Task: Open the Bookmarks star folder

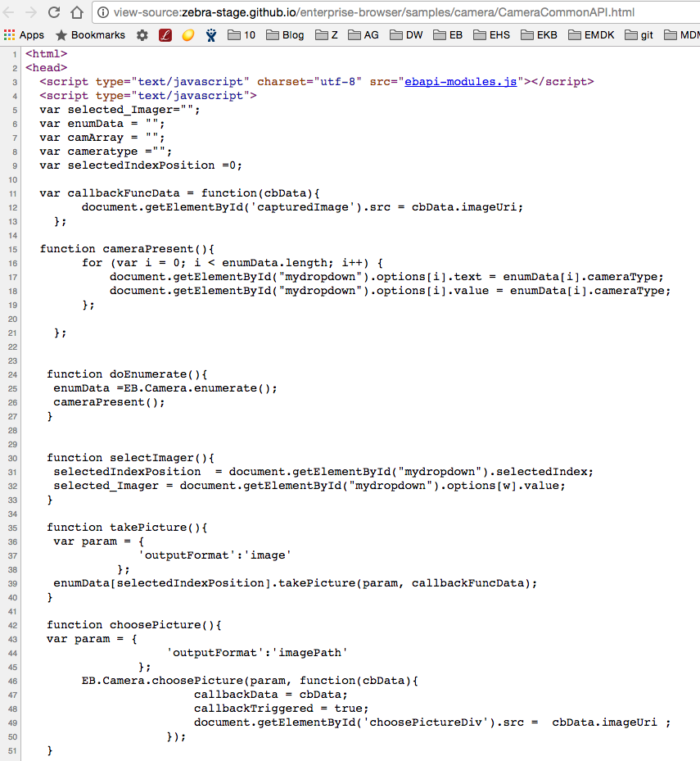Action: click(x=90, y=35)
